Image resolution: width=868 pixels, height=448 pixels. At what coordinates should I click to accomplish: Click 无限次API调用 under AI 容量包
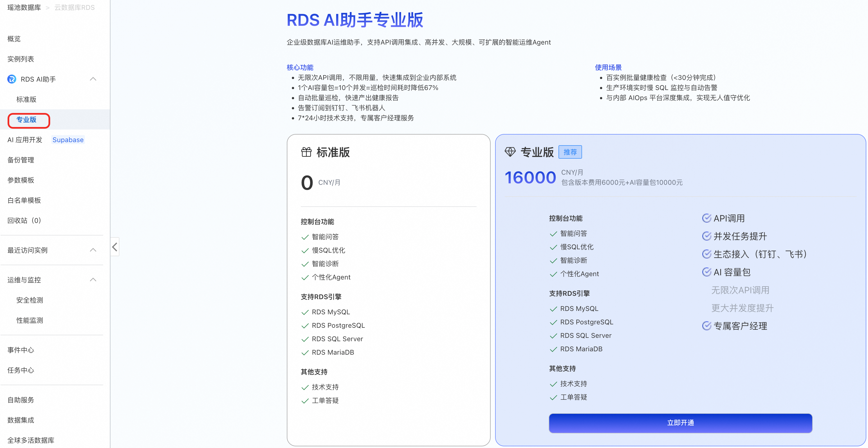point(740,290)
